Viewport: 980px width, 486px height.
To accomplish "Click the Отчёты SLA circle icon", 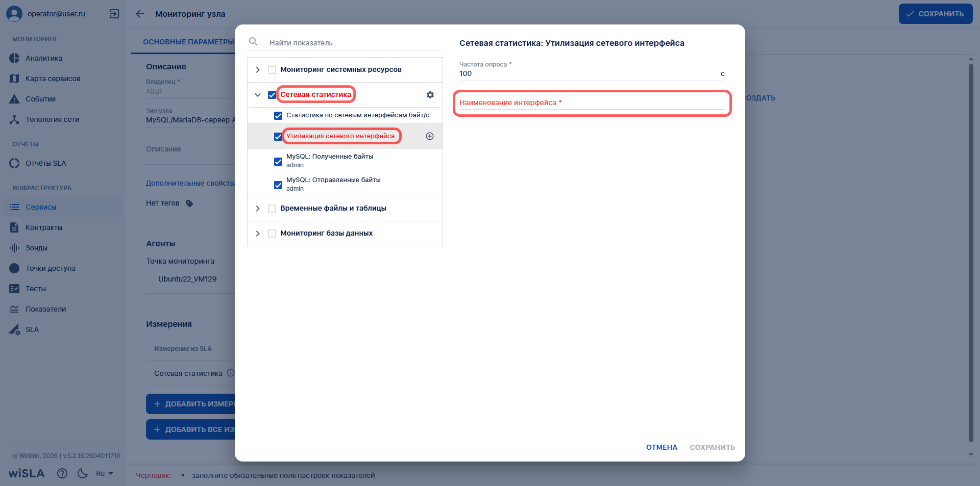I will pyautogui.click(x=14, y=163).
